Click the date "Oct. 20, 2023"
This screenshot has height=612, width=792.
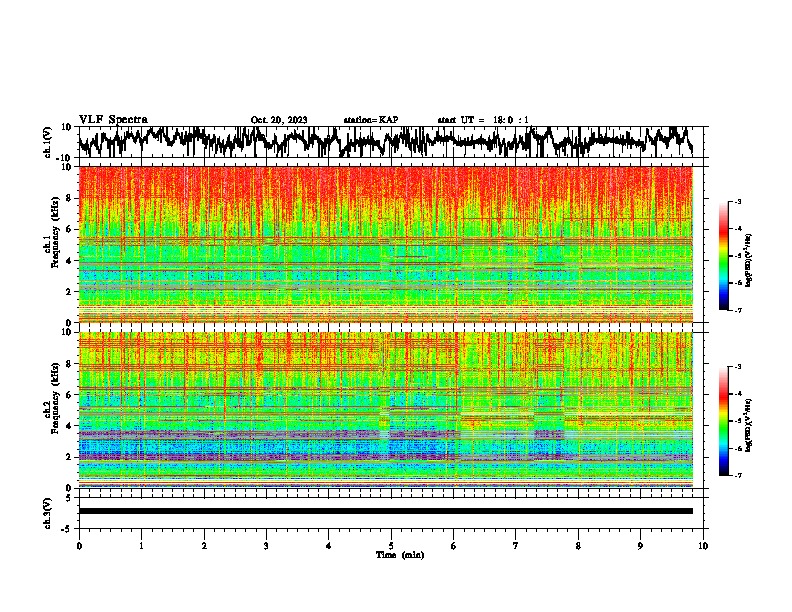tap(279, 120)
